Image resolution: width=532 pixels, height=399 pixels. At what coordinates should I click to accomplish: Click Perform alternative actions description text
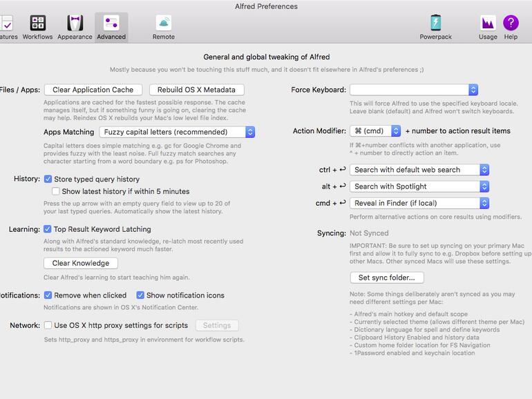(x=436, y=217)
